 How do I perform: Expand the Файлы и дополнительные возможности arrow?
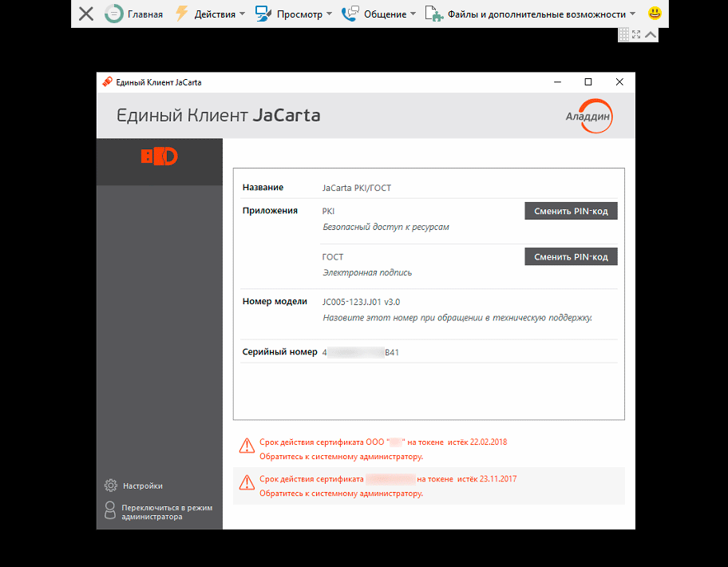tap(632, 14)
